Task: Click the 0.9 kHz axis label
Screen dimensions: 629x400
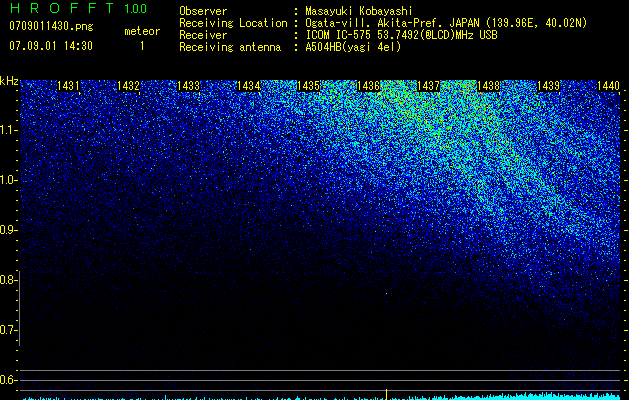Action: 8,230
